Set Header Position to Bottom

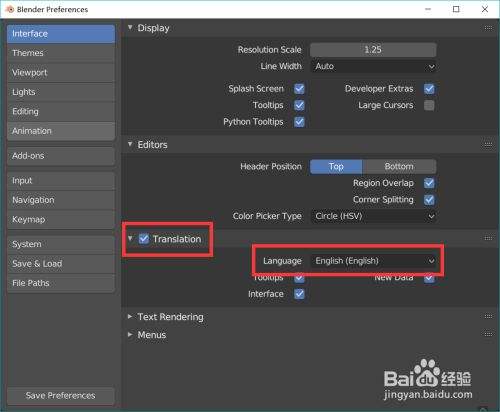point(399,166)
